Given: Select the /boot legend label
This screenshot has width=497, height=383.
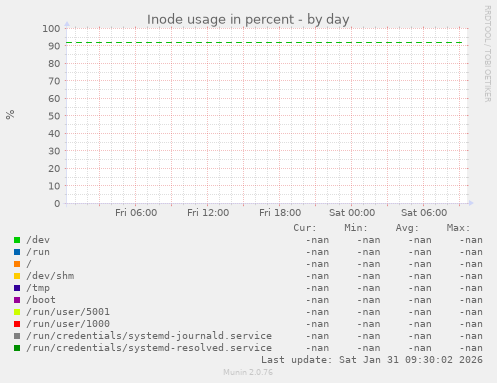Looking at the screenshot, I should coord(41,300).
